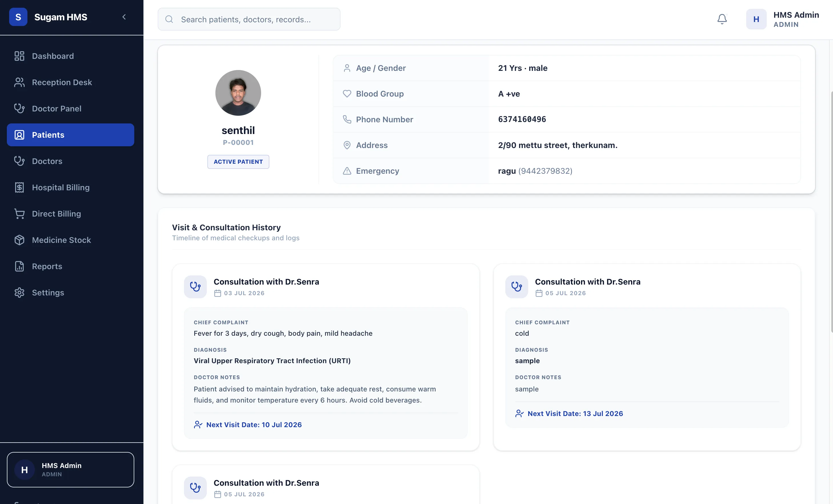Click the Emergency warning triangle icon

coord(347,171)
